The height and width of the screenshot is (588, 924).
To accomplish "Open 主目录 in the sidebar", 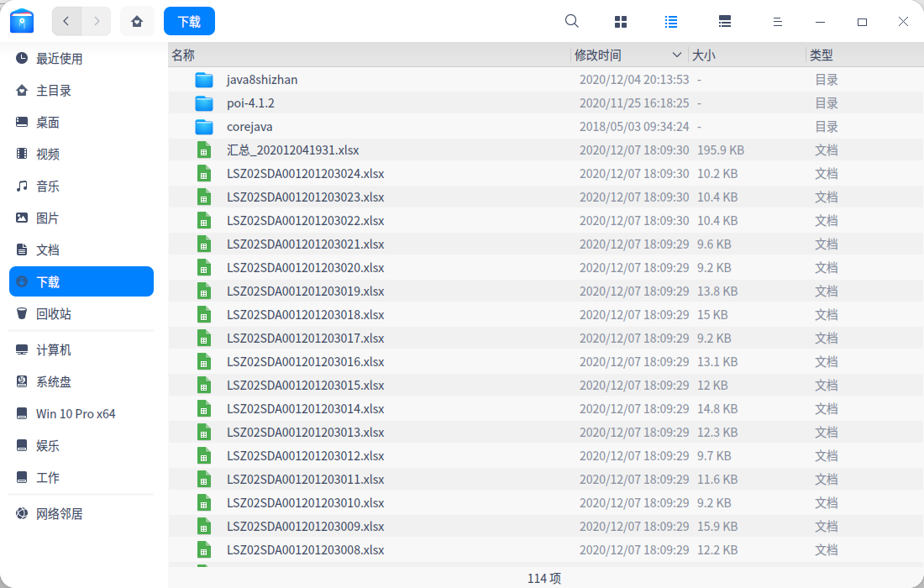I will click(x=81, y=90).
